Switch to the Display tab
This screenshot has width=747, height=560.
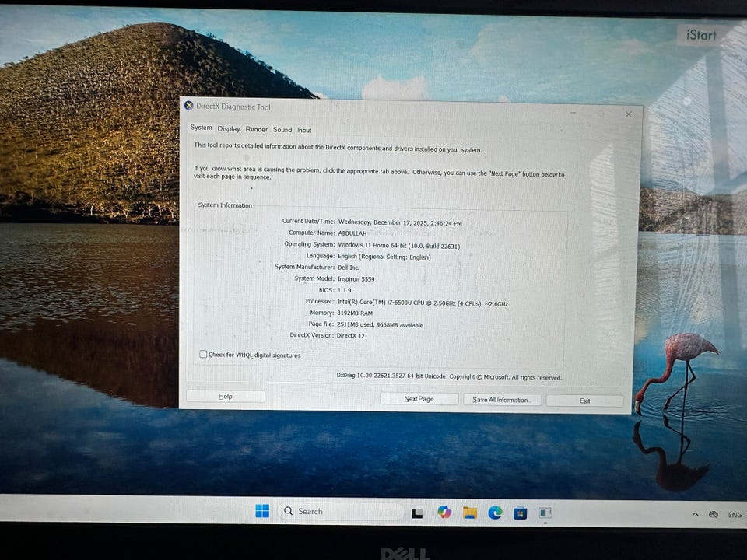point(229,128)
